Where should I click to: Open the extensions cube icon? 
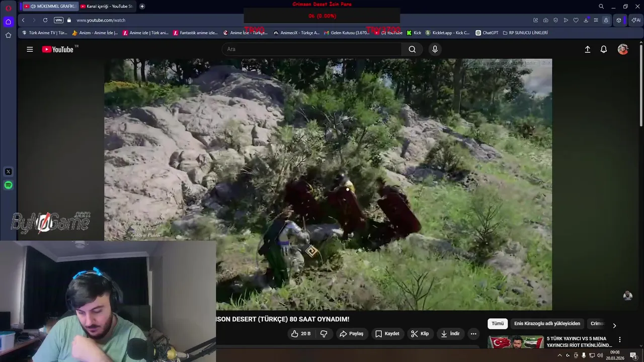[x=619, y=20]
